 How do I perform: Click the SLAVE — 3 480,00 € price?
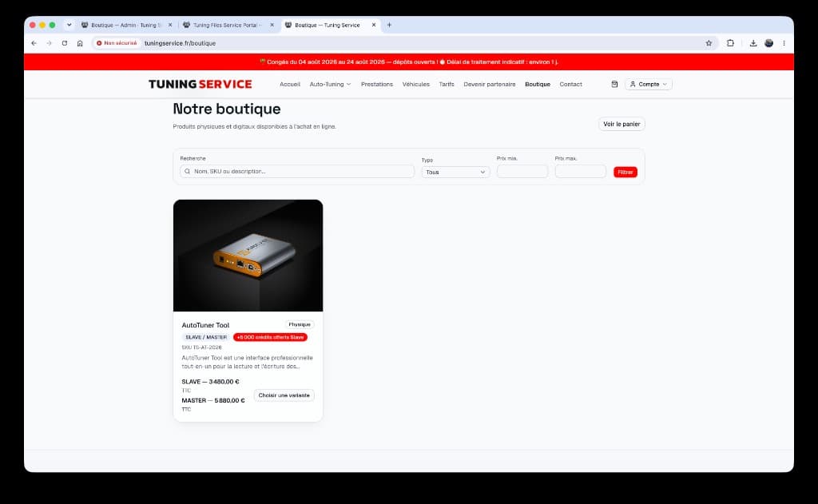pyautogui.click(x=210, y=381)
